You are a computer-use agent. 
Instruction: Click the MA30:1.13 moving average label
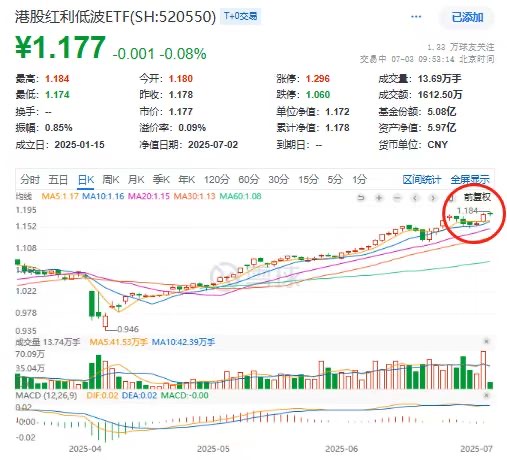[x=195, y=196]
